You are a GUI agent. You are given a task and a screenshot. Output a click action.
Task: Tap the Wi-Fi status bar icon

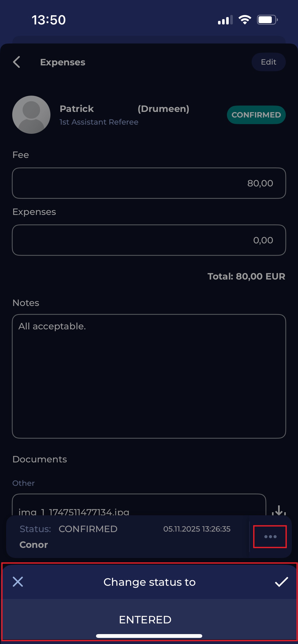click(245, 20)
